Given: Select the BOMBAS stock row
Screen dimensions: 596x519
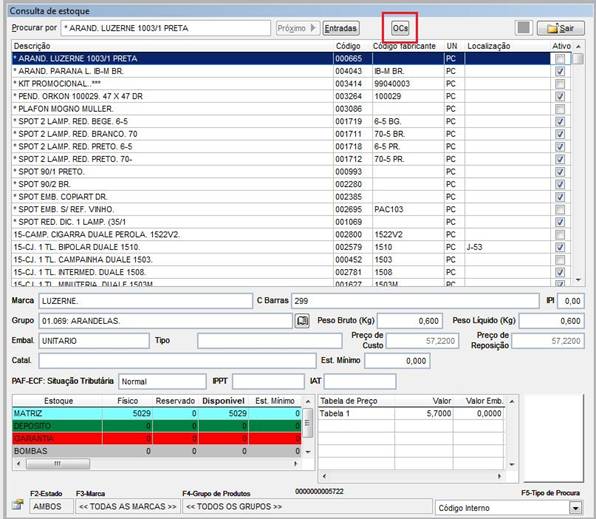Looking at the screenshot, I should click(x=157, y=451).
